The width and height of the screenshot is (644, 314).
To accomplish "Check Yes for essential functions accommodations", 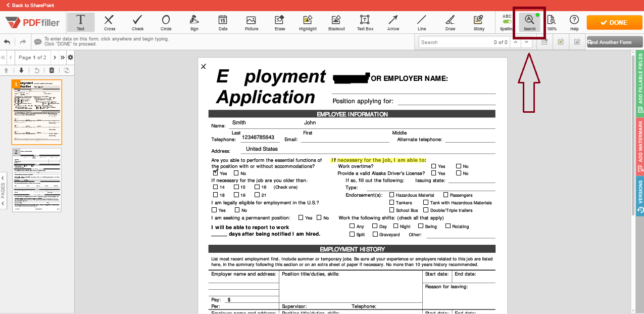I will point(216,173).
